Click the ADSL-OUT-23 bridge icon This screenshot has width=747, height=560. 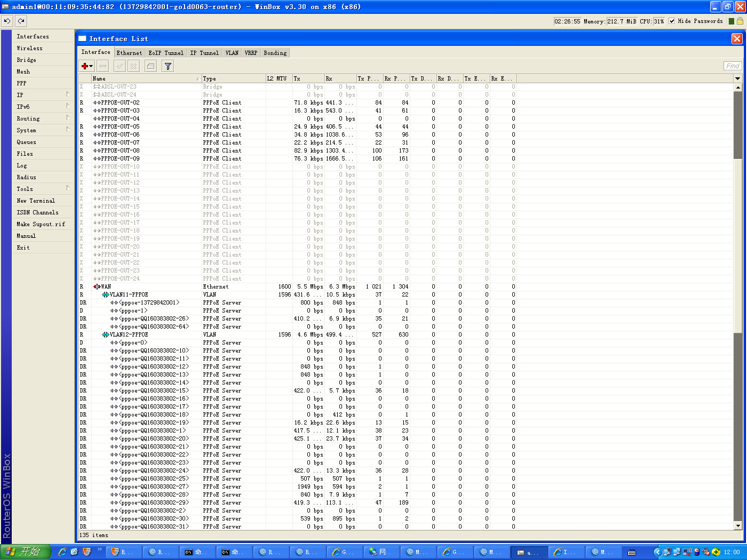[x=97, y=86]
